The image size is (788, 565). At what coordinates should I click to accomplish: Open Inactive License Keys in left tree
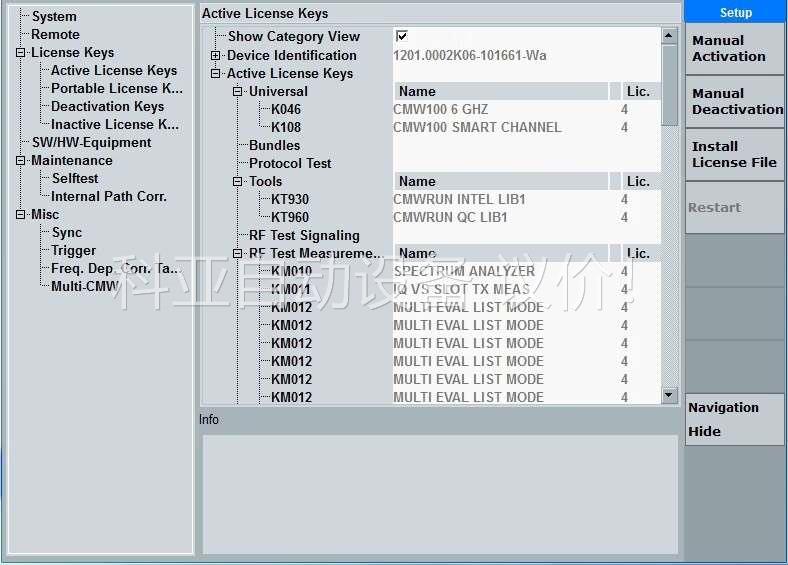115,125
